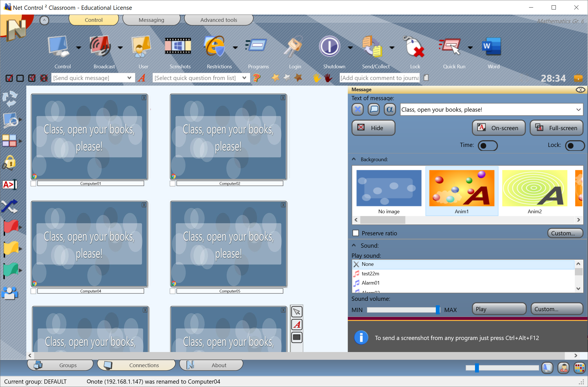Open the Control tool dropdown arrow

pos(79,48)
